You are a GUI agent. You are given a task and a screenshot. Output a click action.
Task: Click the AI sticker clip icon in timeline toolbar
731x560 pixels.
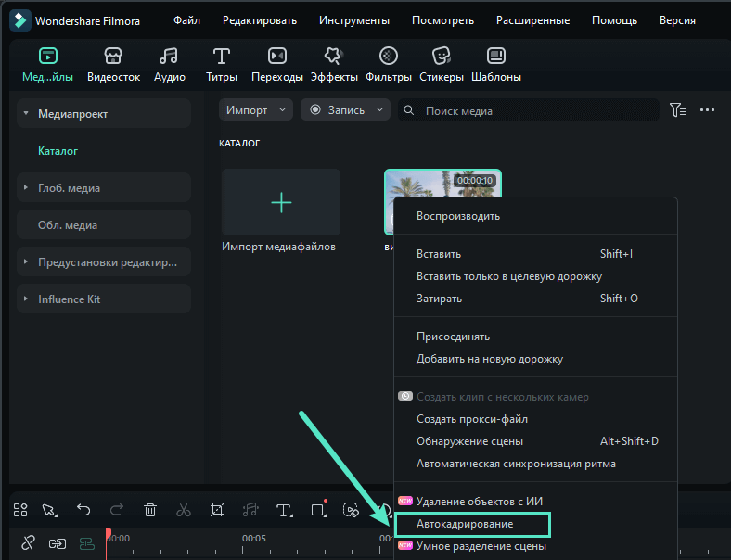(x=351, y=510)
